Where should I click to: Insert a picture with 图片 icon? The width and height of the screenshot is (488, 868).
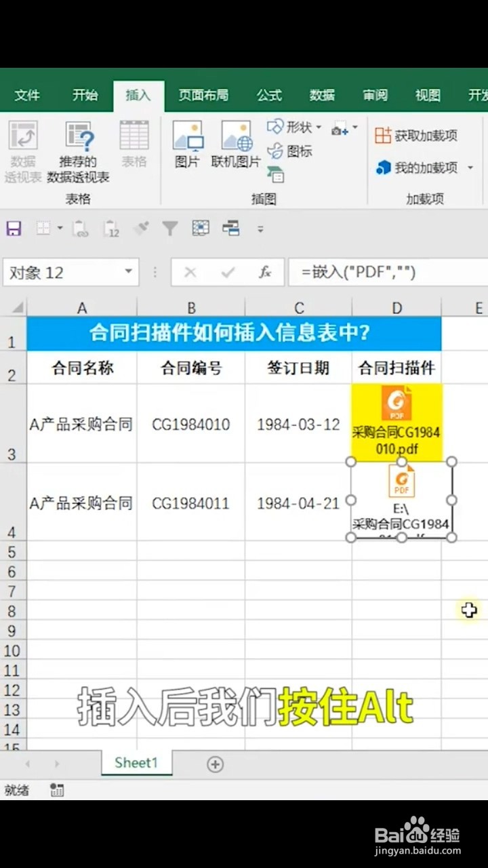click(187, 144)
